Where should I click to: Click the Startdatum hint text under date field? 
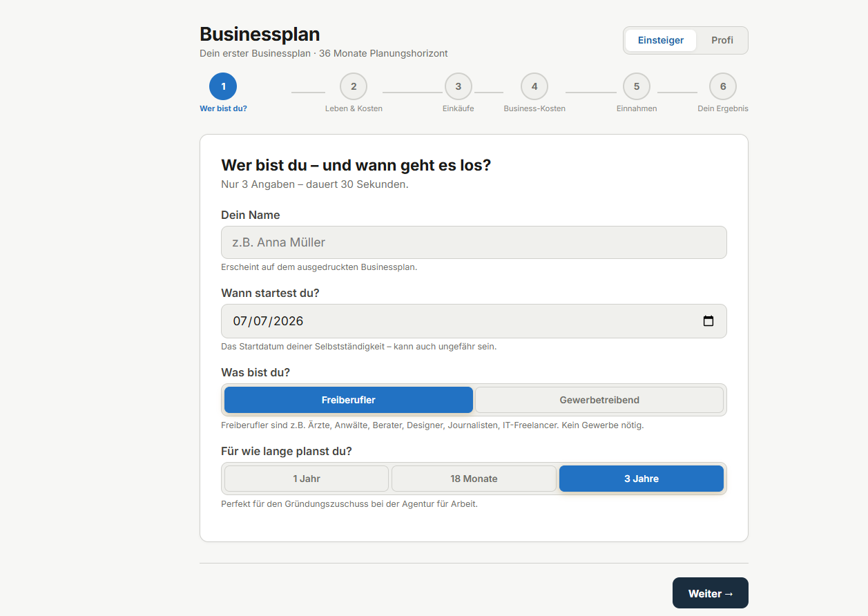[x=358, y=346]
